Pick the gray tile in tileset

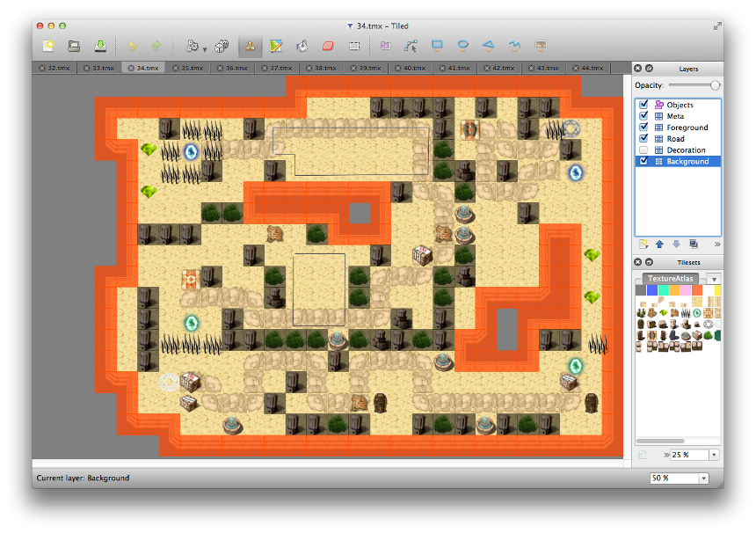coord(641,290)
